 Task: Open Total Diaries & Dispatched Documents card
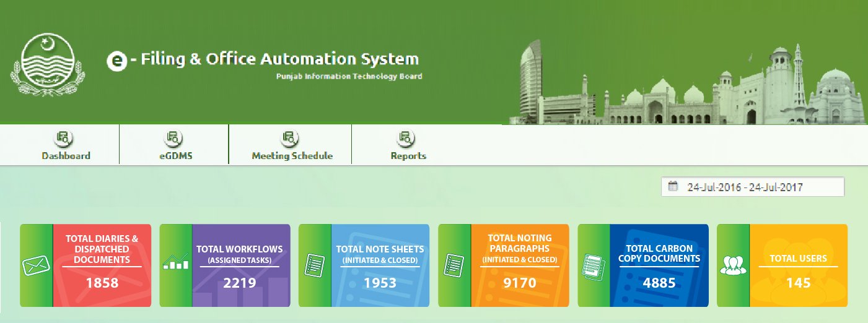click(x=85, y=265)
